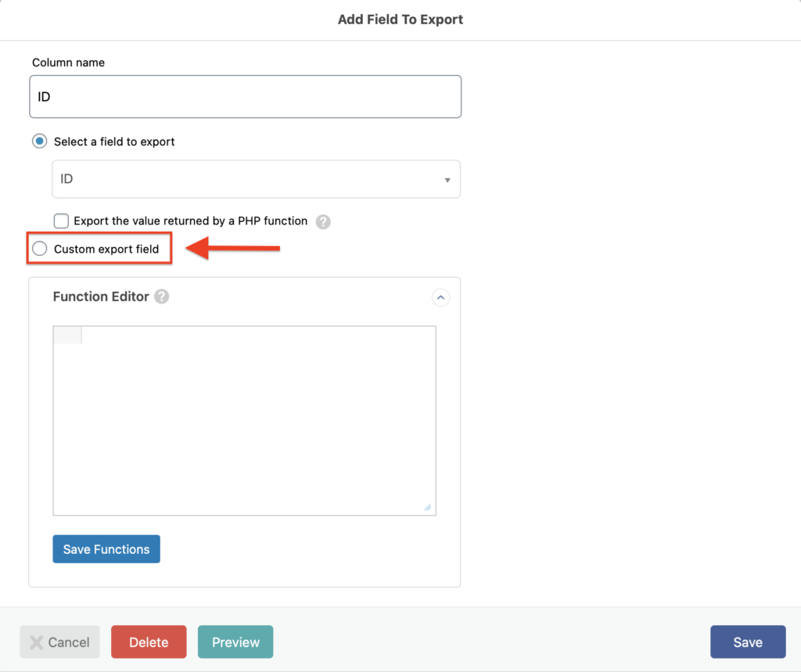Click the line-number gutter in the code editor
The width and height of the screenshot is (801, 672).
pyautogui.click(x=67, y=336)
